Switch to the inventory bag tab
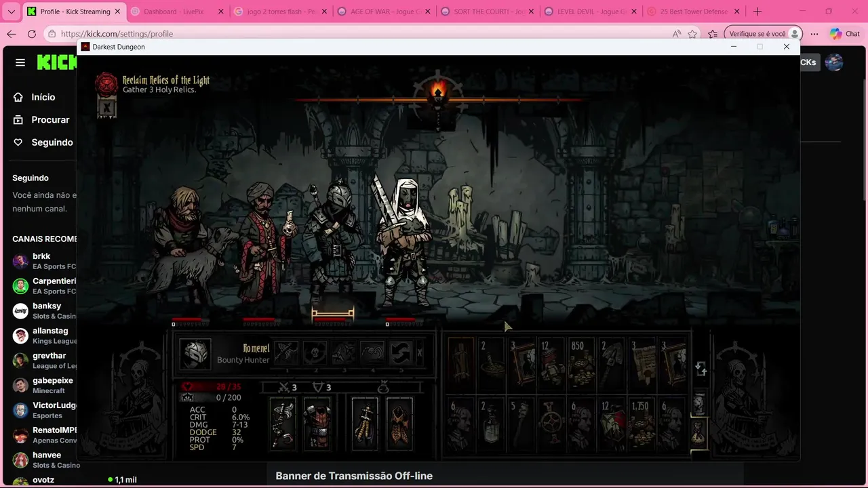This screenshot has width=868, height=488. [698, 434]
